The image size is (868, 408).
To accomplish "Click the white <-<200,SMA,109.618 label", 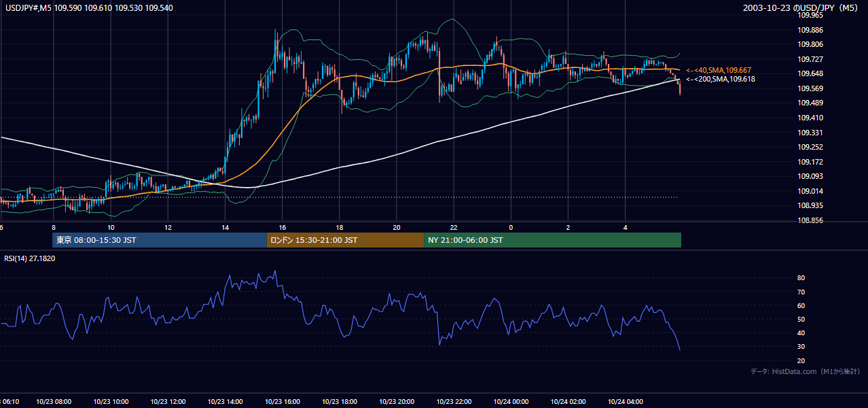I will tap(720, 79).
